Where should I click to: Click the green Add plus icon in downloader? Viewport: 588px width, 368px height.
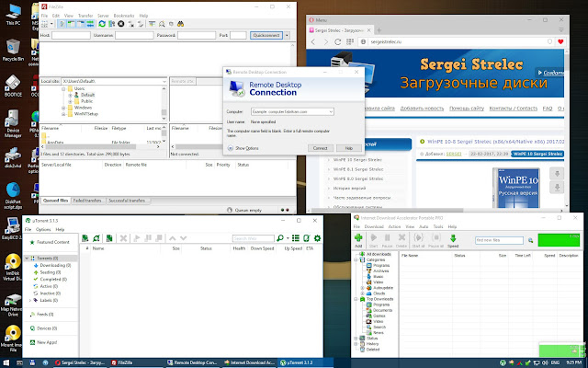[358, 237]
